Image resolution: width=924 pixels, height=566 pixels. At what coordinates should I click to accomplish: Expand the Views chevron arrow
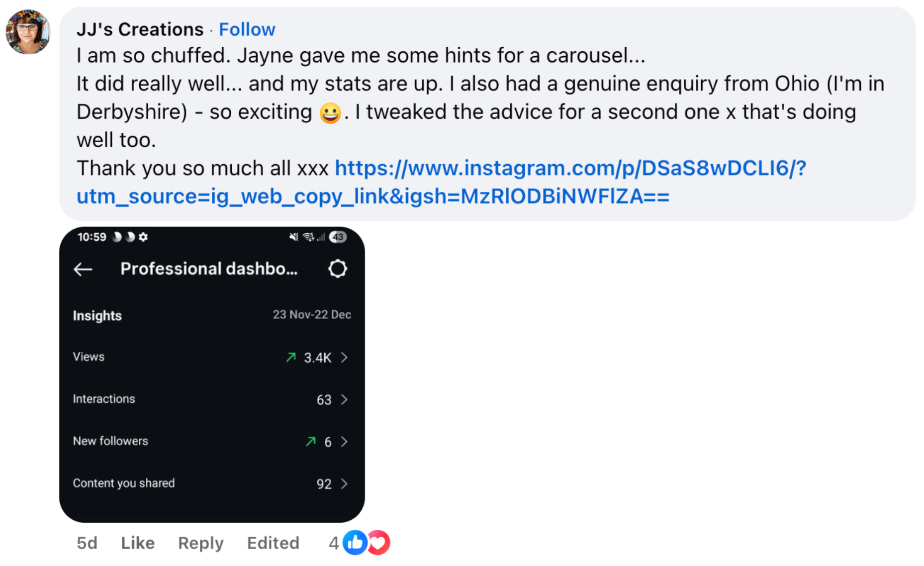click(x=344, y=358)
